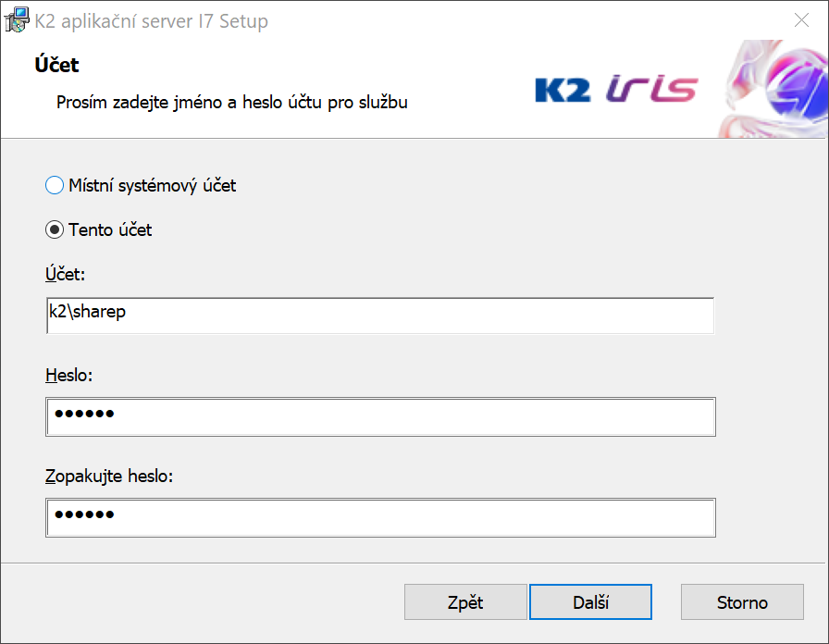Image resolution: width=829 pixels, height=644 pixels.
Task: Click the installer icon in the title bar
Action: point(16,20)
